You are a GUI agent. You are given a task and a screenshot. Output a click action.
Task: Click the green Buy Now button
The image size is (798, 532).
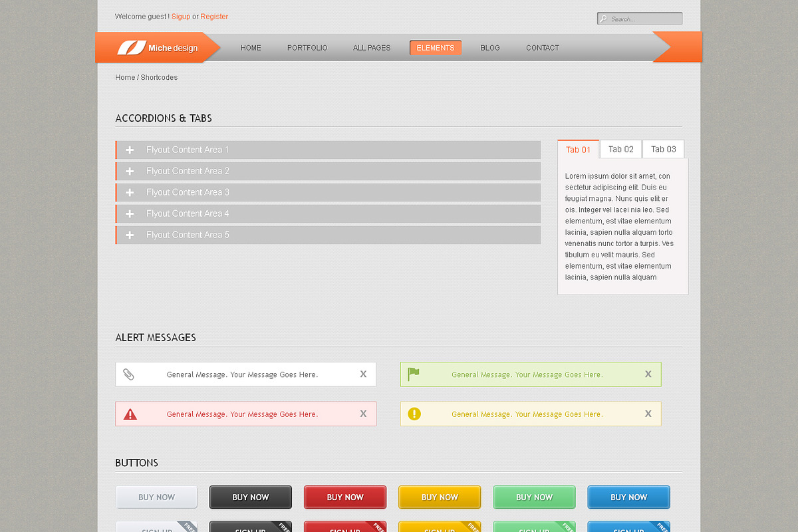tap(534, 497)
